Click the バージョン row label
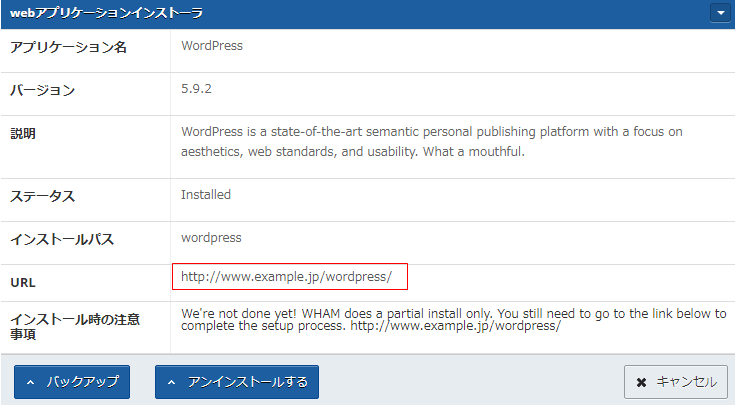735x405 pixels. pyautogui.click(x=42, y=90)
